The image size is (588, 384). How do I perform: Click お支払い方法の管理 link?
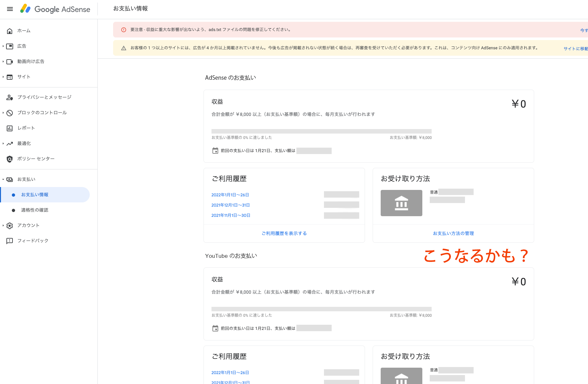[453, 233]
